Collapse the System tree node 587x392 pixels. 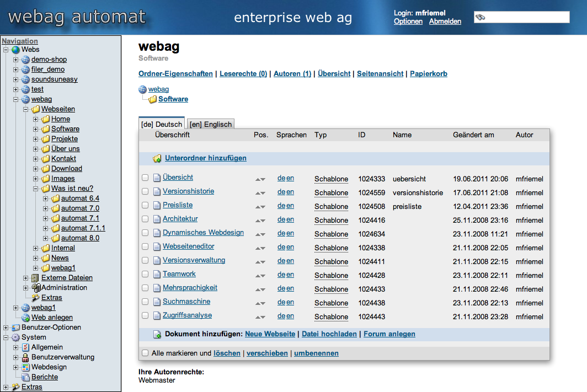click(x=6, y=338)
